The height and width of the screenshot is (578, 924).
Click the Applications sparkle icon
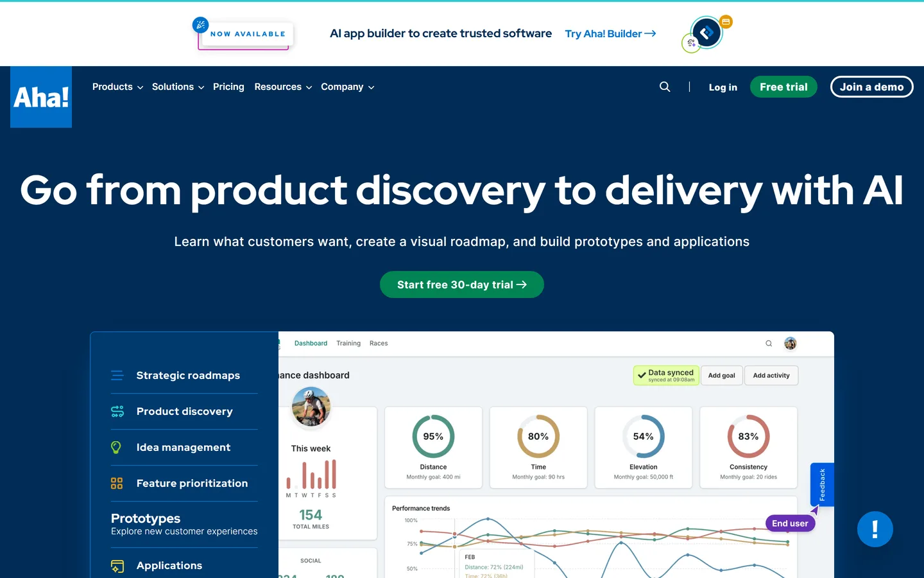point(117,566)
